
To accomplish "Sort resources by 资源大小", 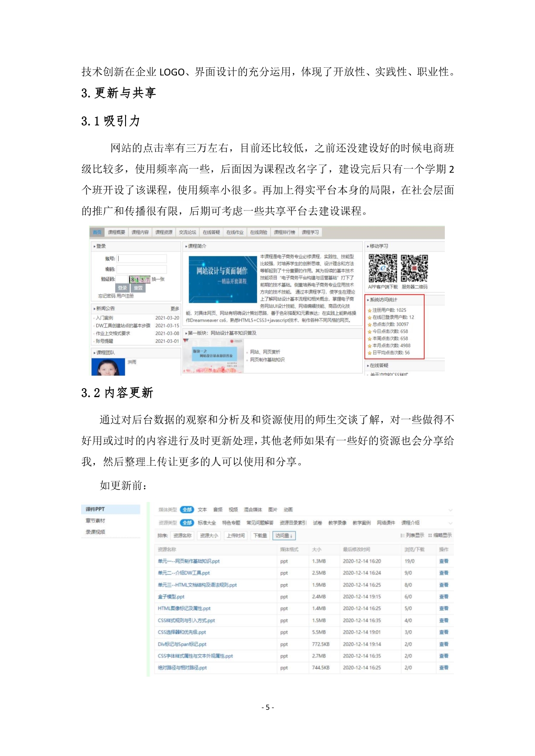I will click(209, 536).
